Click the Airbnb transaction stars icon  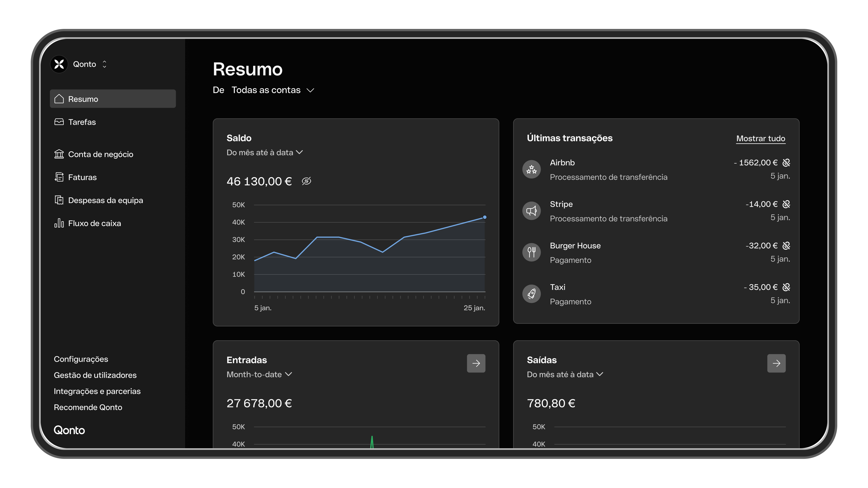pos(531,169)
